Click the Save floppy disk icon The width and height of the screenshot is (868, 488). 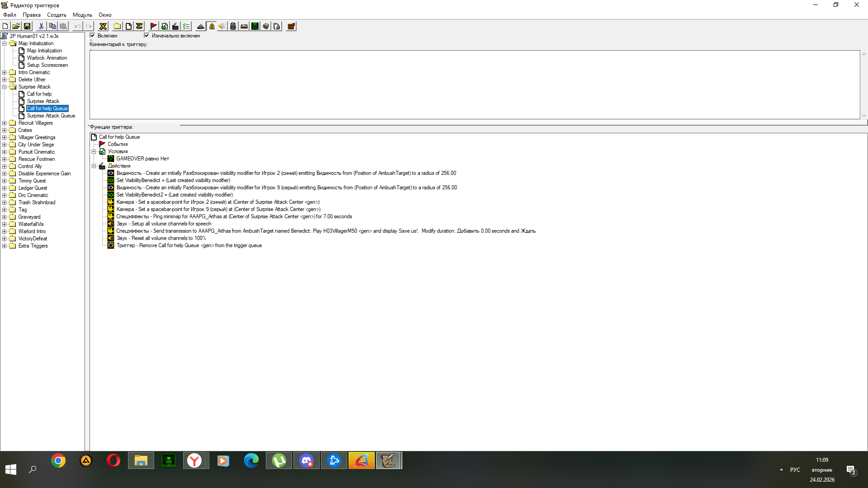(x=27, y=26)
